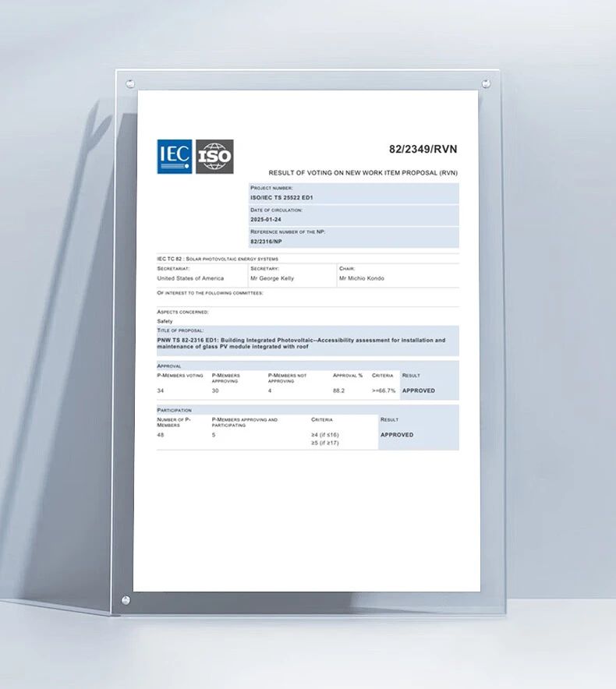Click secretary name Mr George Kelly
The height and width of the screenshot is (689, 616).
[272, 278]
